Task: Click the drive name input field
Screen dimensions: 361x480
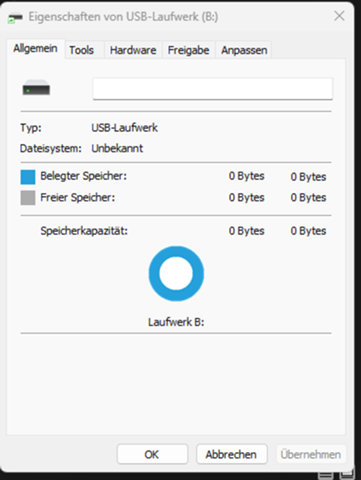Action: 213,89
